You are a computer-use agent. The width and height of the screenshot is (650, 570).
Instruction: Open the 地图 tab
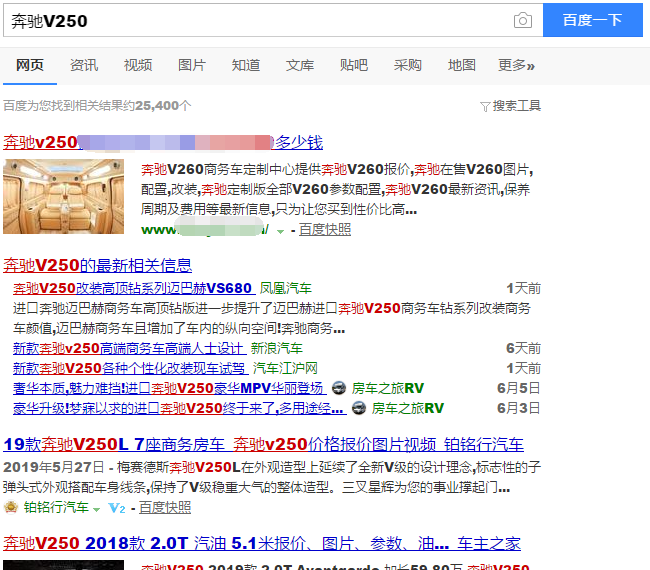click(462, 65)
